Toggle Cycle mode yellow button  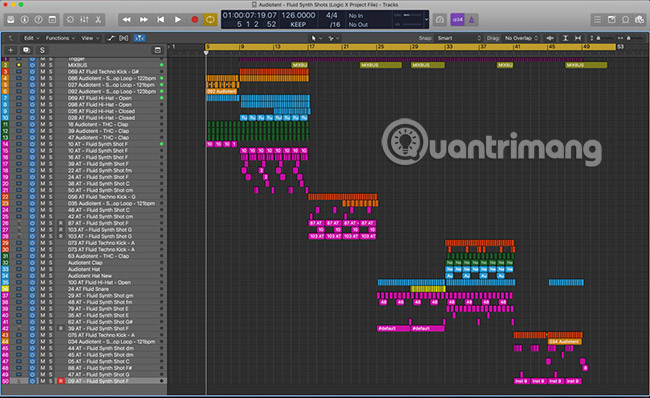(x=210, y=19)
